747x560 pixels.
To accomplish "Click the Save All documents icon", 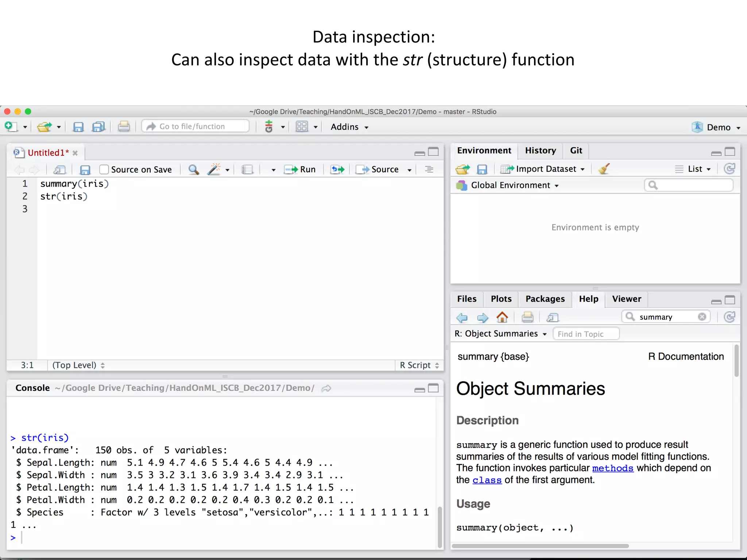I will click(98, 127).
